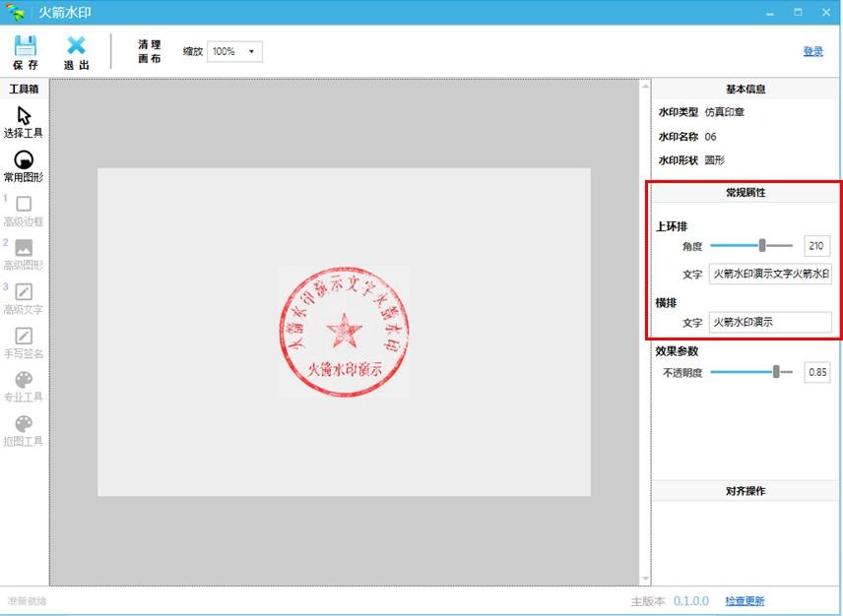Click the horizontal row (横排) text field
The height and width of the screenshot is (616, 843).
pyautogui.click(x=769, y=322)
